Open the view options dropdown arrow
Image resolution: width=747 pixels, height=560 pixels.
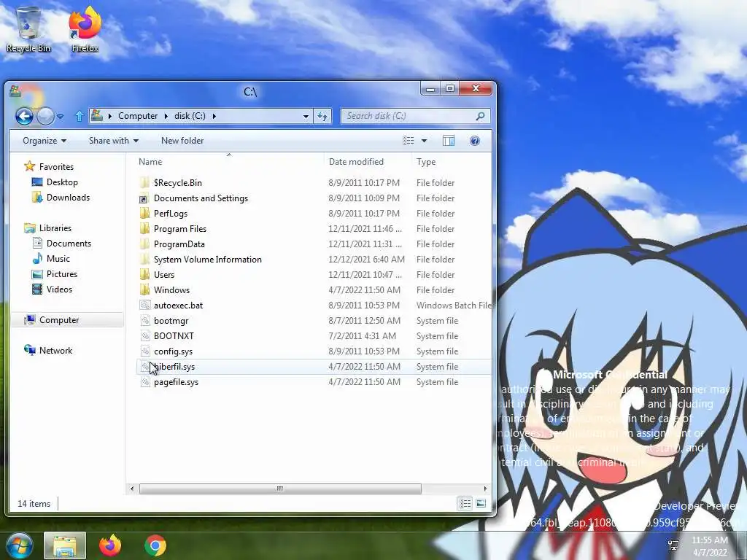[x=424, y=141]
